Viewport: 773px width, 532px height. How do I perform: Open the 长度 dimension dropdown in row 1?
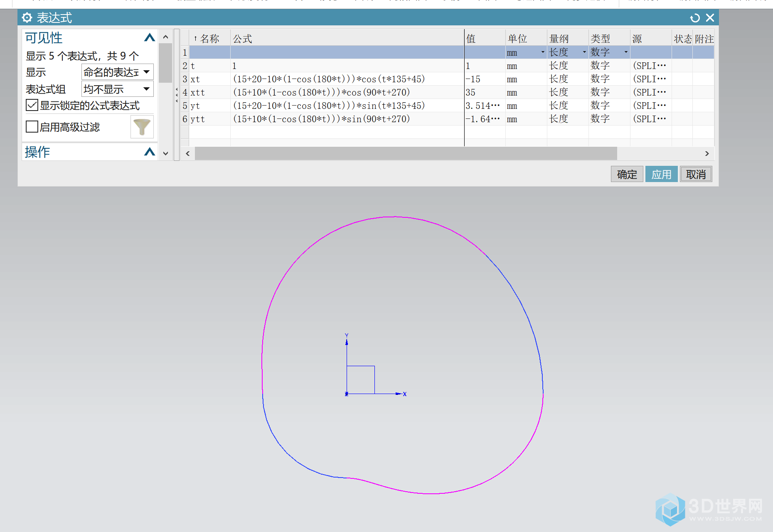pos(584,52)
